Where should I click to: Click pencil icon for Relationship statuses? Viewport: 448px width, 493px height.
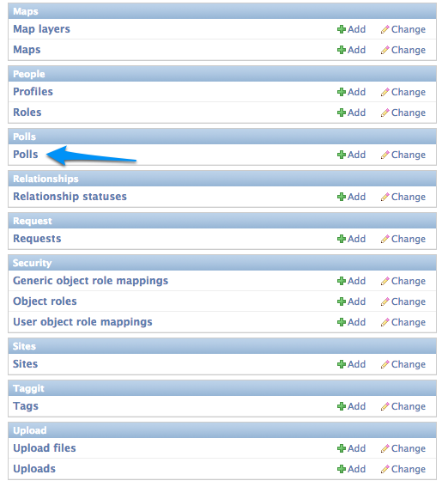click(385, 197)
